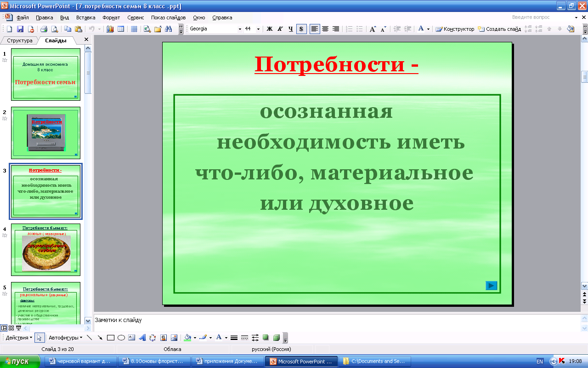
Task: Toggle italic formatting (К)
Action: point(280,29)
